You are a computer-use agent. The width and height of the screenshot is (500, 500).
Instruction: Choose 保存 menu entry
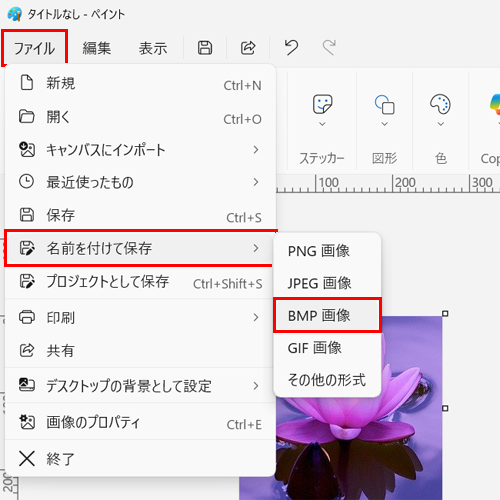140,215
